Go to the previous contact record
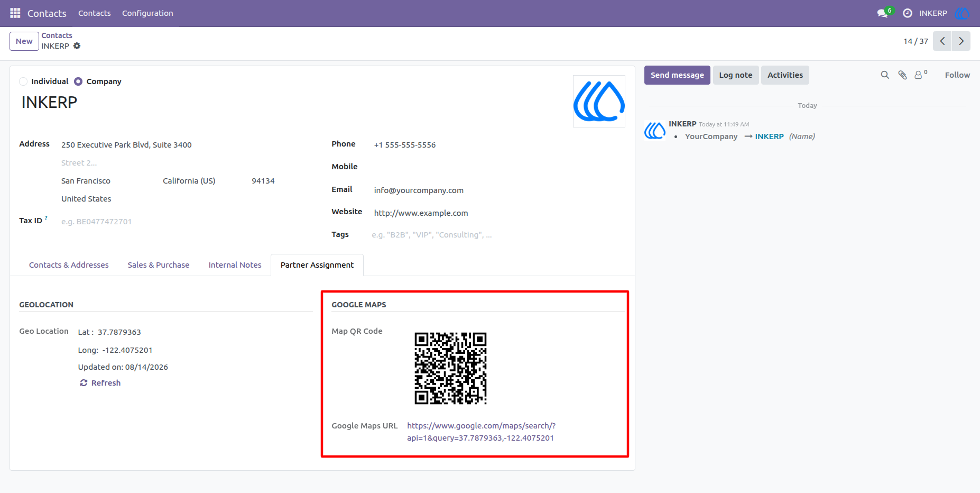 click(x=942, y=41)
